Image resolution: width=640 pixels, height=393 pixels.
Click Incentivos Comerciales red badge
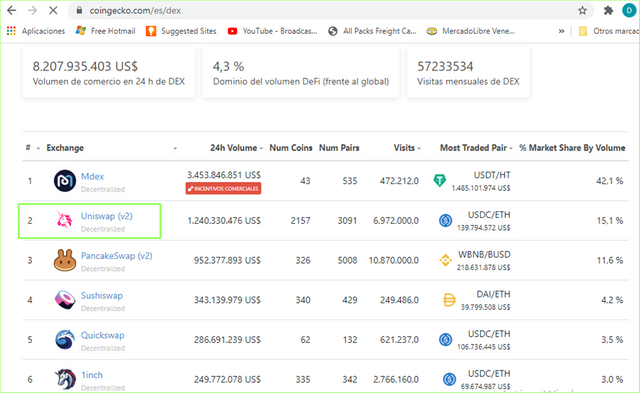click(x=223, y=189)
